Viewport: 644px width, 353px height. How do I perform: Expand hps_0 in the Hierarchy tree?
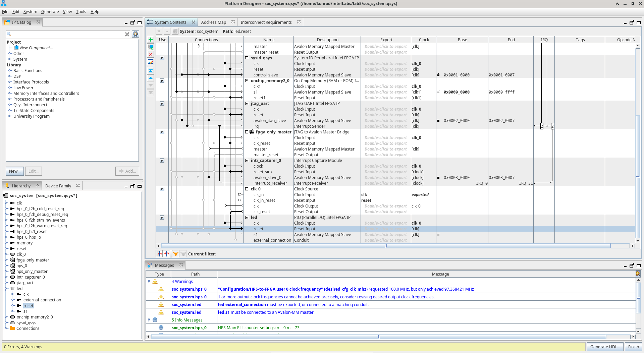pyautogui.click(x=6, y=266)
